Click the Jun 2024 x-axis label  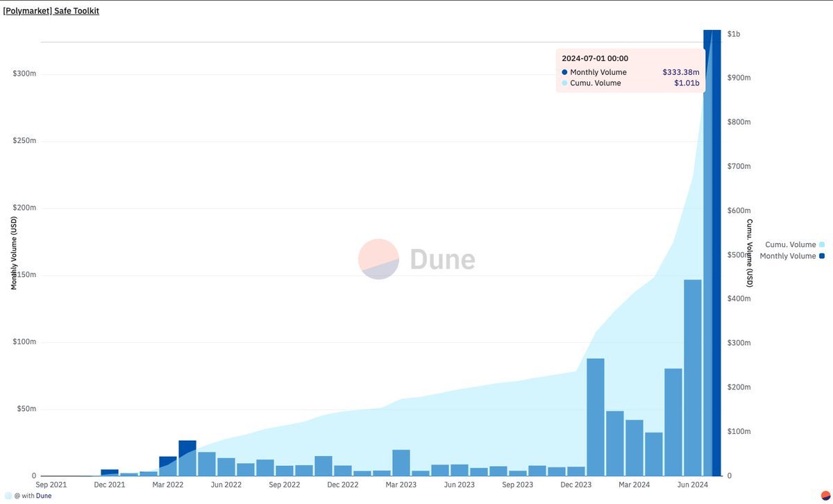tap(693, 485)
